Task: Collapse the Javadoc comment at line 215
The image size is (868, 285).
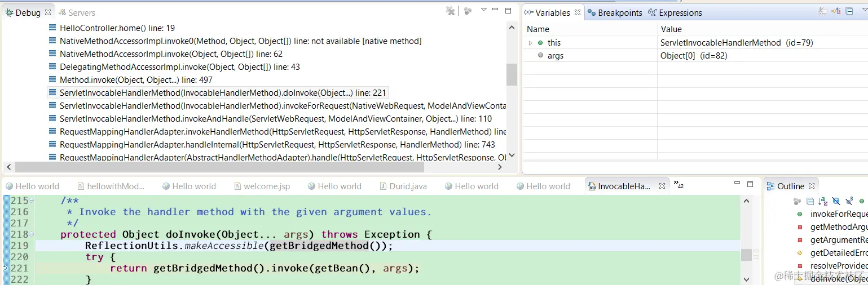Action: pos(32,201)
